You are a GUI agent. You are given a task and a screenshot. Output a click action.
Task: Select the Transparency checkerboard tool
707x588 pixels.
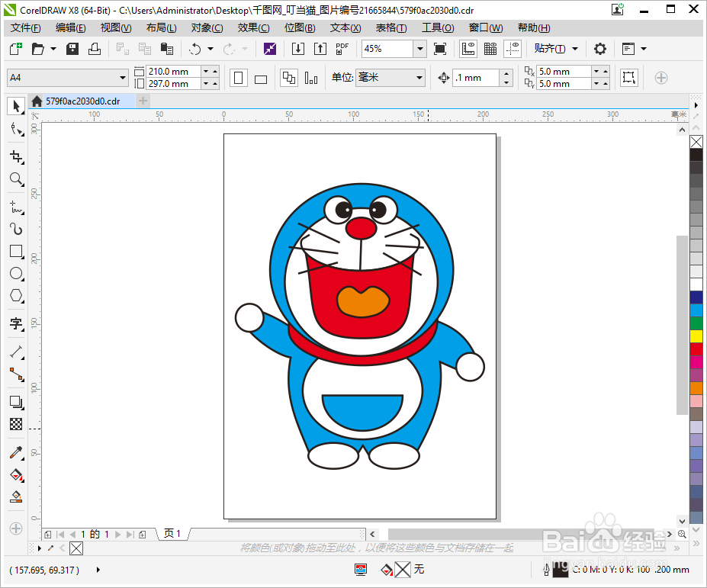click(x=16, y=424)
